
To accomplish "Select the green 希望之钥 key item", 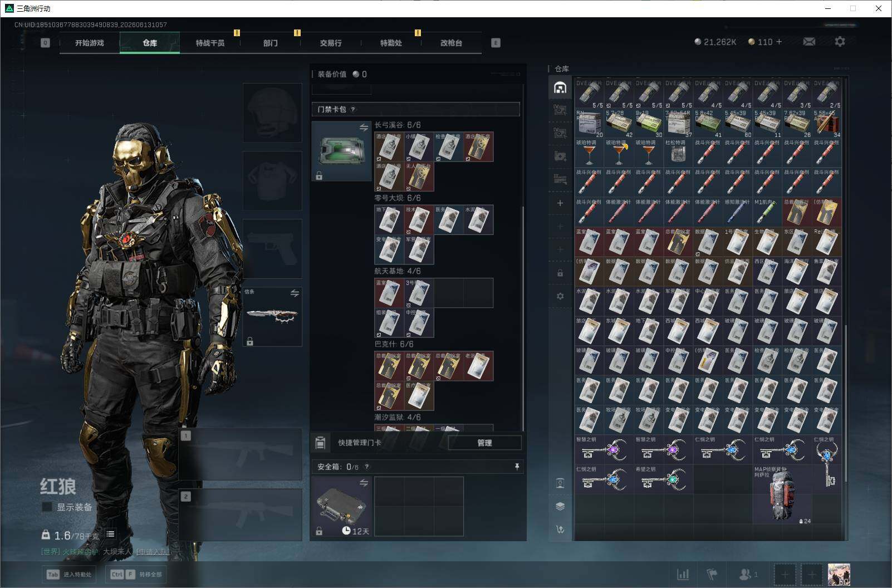I will [x=663, y=479].
